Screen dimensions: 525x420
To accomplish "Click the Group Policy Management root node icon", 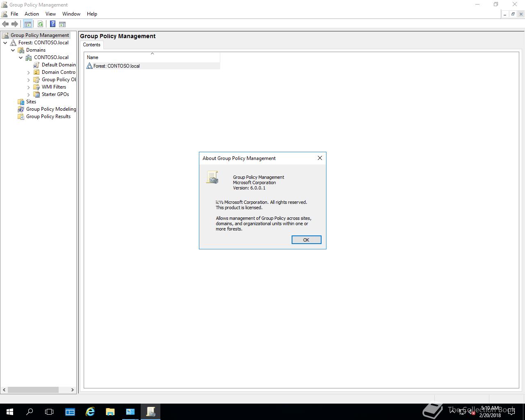I will point(5,35).
